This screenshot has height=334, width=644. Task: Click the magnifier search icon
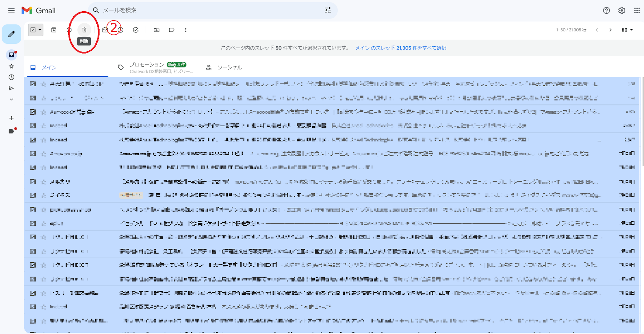point(96,10)
